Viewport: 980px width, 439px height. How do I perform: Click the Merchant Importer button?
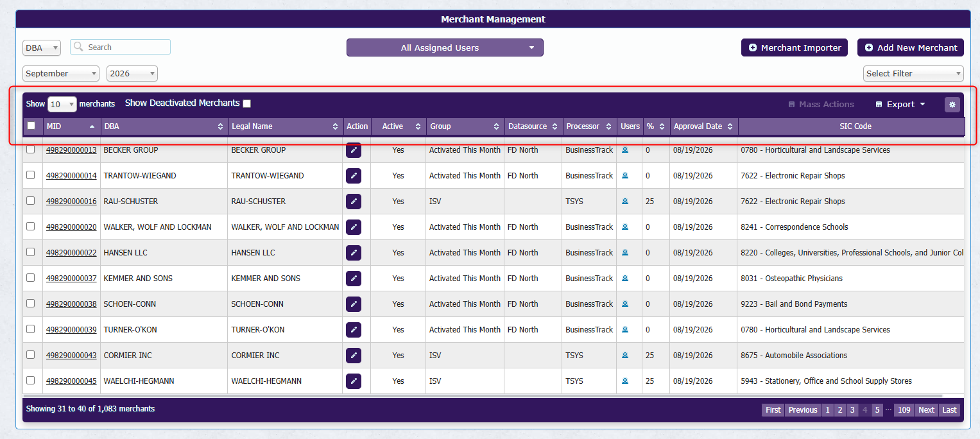[795, 47]
